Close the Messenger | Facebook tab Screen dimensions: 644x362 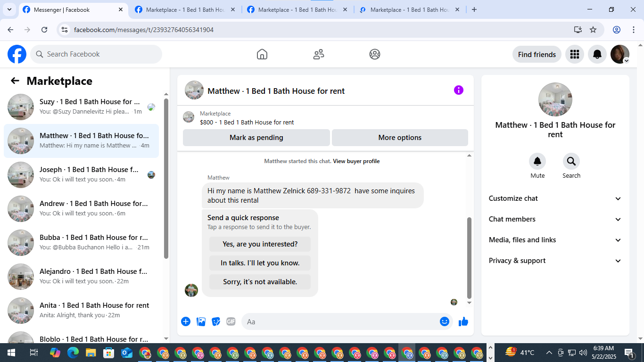tap(121, 9)
